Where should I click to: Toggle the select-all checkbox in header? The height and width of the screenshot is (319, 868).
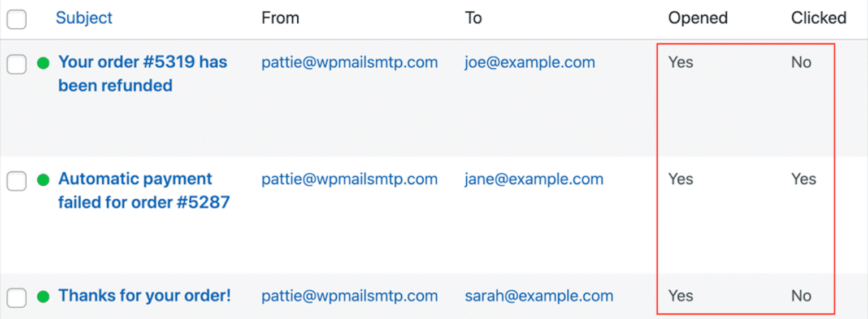click(x=16, y=19)
